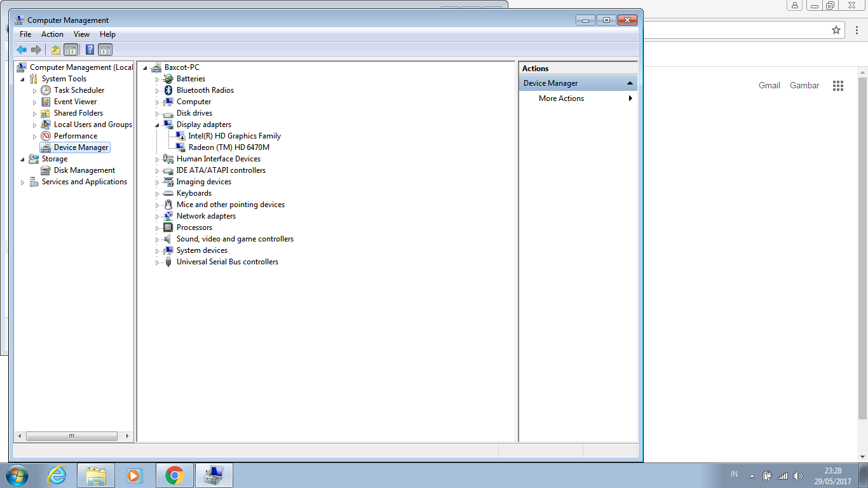This screenshot has width=868, height=488.
Task: Click the toolbar Forward arrow
Action: pyautogui.click(x=36, y=50)
